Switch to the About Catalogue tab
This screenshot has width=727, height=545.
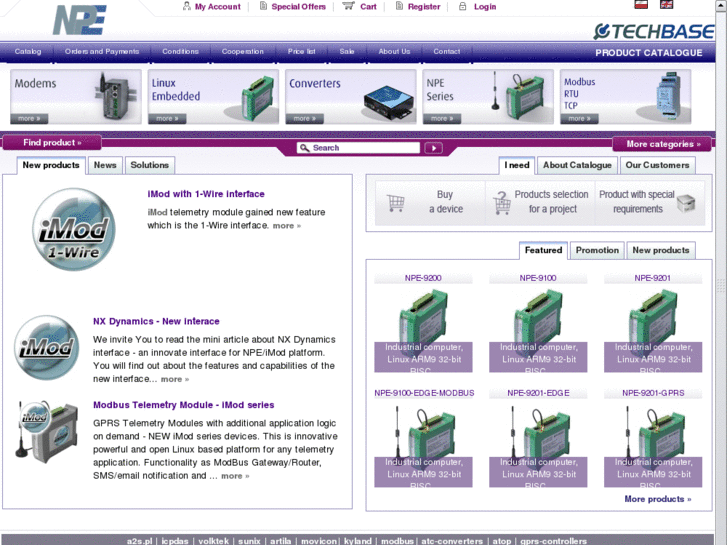[577, 165]
